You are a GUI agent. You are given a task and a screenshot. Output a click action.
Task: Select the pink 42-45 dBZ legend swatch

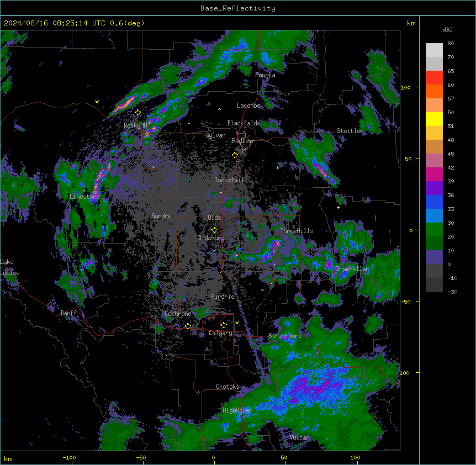pyautogui.click(x=434, y=160)
